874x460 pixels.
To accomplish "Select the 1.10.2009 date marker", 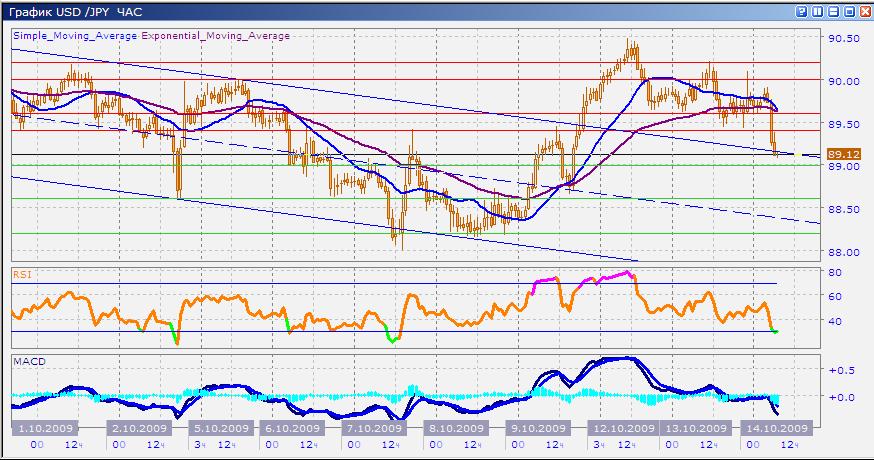I will click(42, 428).
